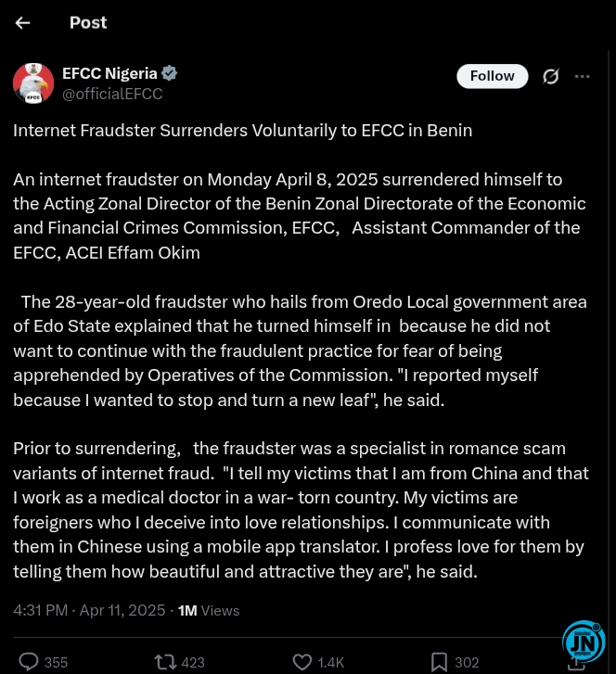The height and width of the screenshot is (674, 616).
Task: Go back using the left arrow
Action: (22, 23)
